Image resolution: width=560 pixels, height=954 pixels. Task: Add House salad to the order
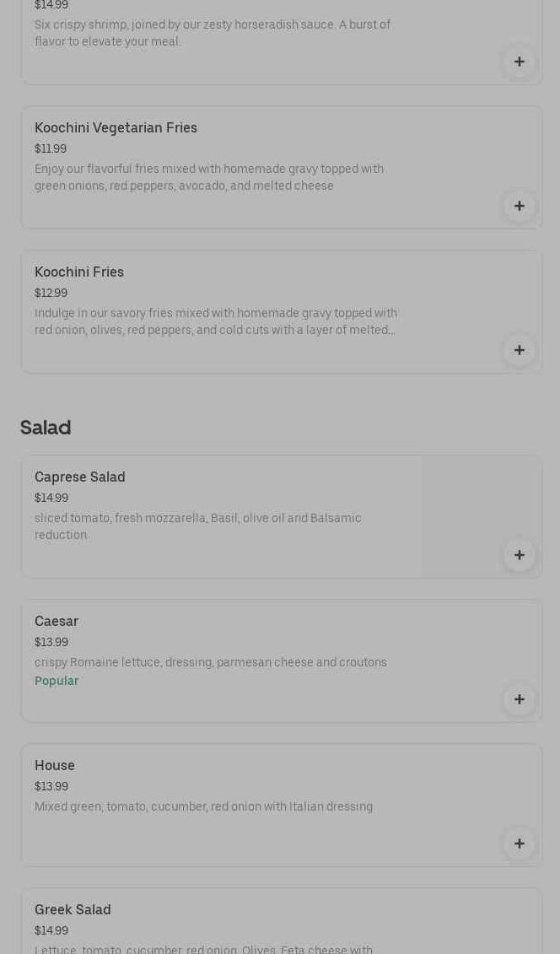click(x=519, y=844)
